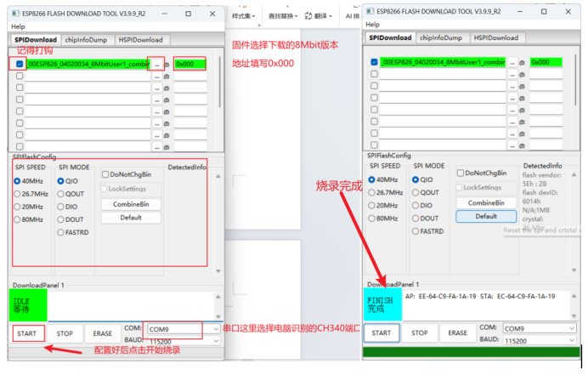Click the '@' icon beside the first firmware row in the FINISH window
The height and width of the screenshot is (375, 588).
click(522, 63)
